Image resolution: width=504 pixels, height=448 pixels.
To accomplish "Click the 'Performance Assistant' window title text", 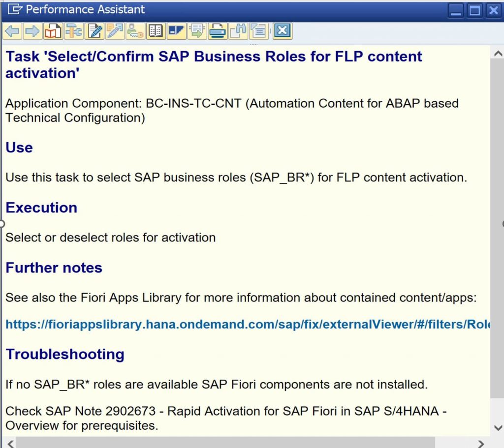I will [x=85, y=9].
